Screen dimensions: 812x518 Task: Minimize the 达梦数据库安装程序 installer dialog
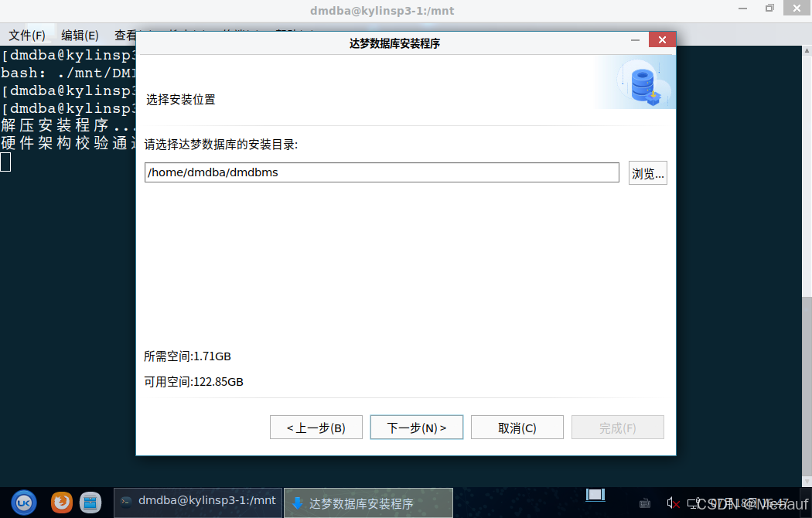636,40
